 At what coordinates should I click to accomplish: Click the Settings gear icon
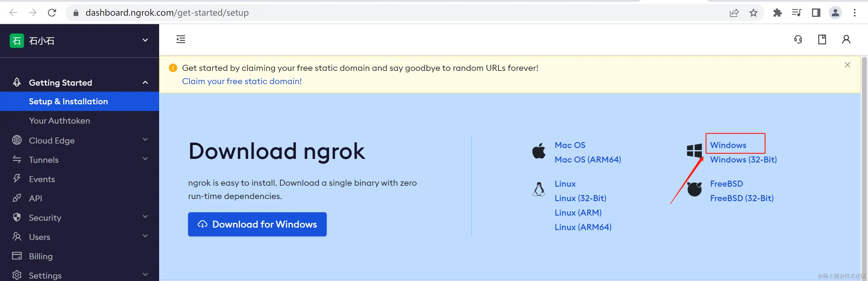coord(17,275)
